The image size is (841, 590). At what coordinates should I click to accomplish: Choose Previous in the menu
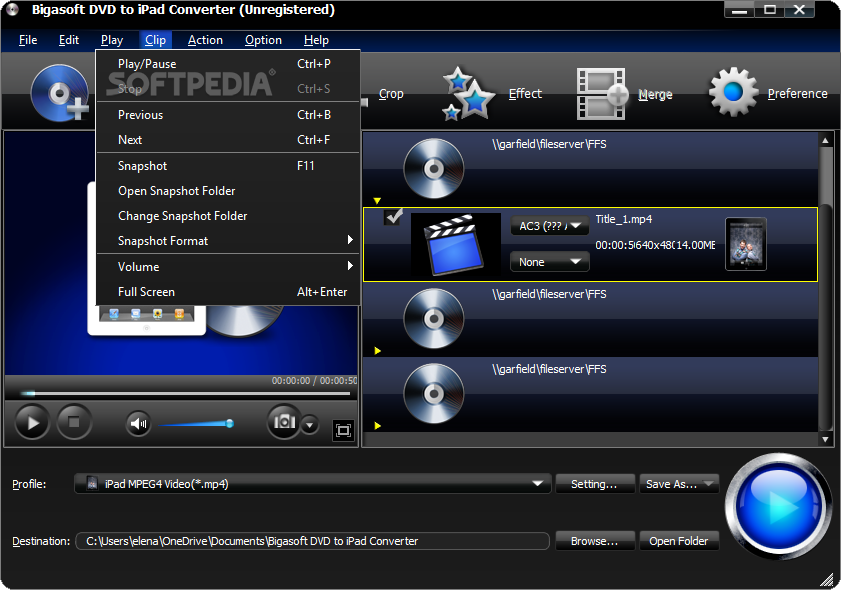click(x=227, y=115)
